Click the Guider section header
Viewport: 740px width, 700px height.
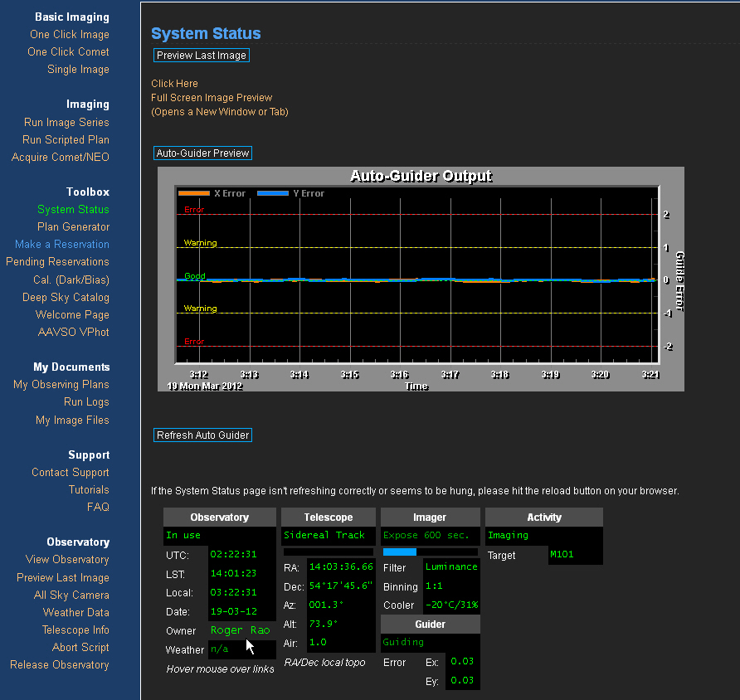[x=430, y=624]
